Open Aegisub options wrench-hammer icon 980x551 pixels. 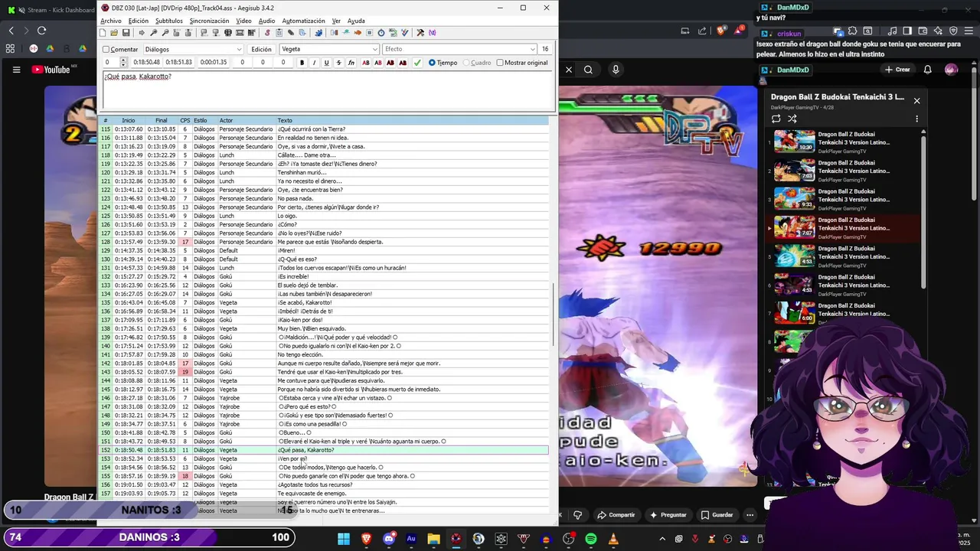420,33
